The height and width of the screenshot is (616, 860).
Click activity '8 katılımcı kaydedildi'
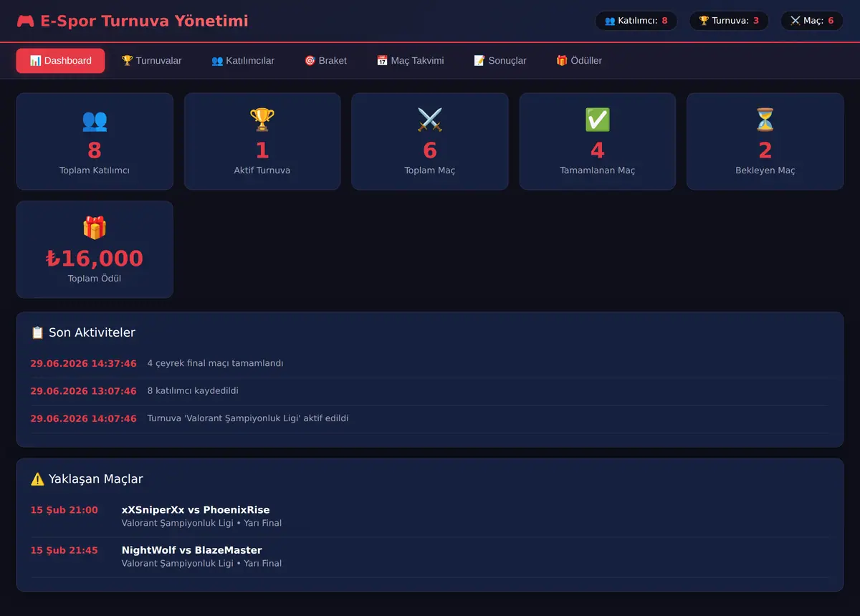193,391
